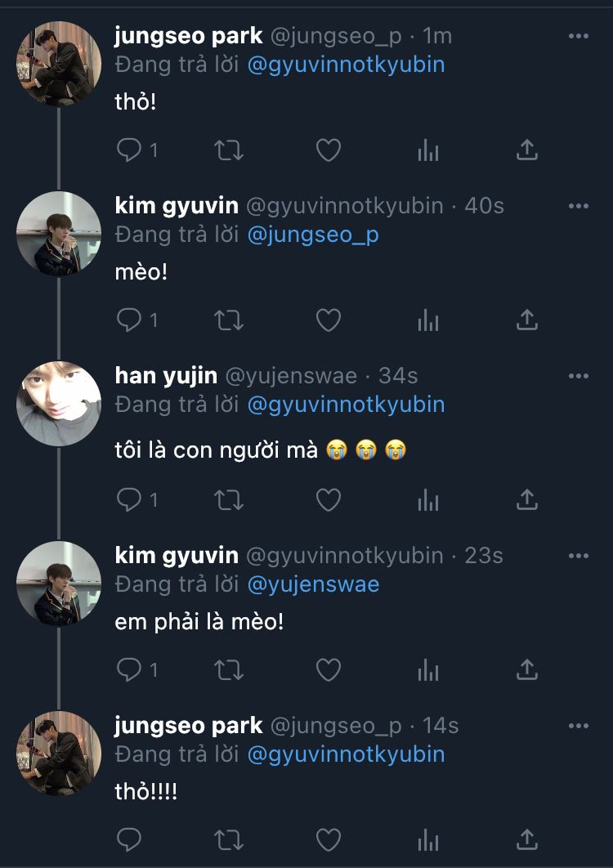Reply to jungseo park's first "thỏ!" tweet

pyautogui.click(x=129, y=150)
